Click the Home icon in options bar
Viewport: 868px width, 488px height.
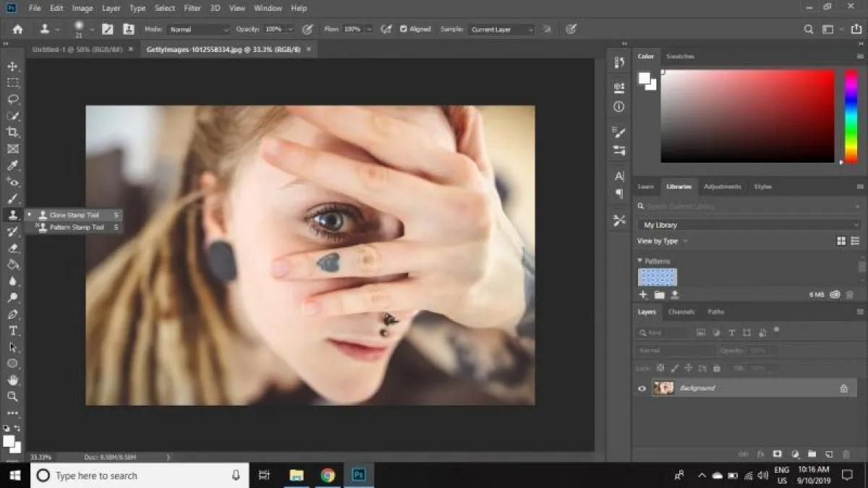point(17,30)
